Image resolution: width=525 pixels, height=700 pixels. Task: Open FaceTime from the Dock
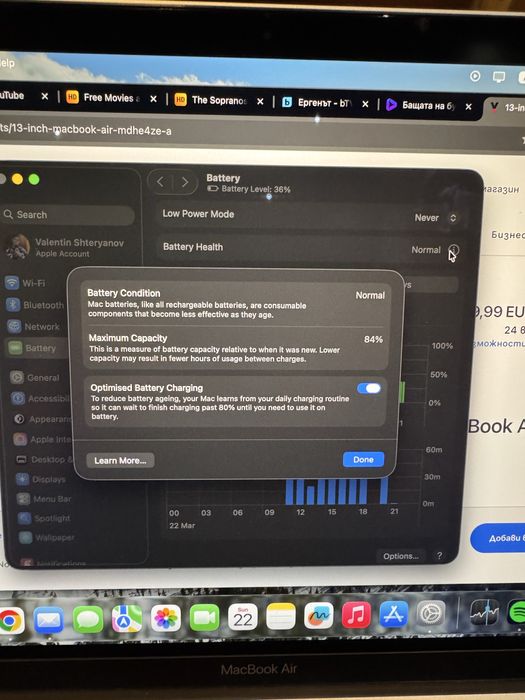tap(204, 618)
